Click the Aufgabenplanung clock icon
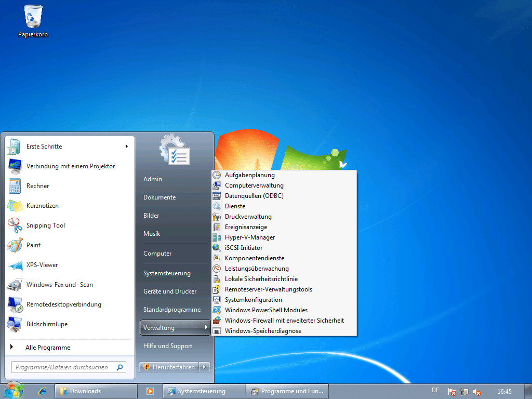 click(217, 175)
